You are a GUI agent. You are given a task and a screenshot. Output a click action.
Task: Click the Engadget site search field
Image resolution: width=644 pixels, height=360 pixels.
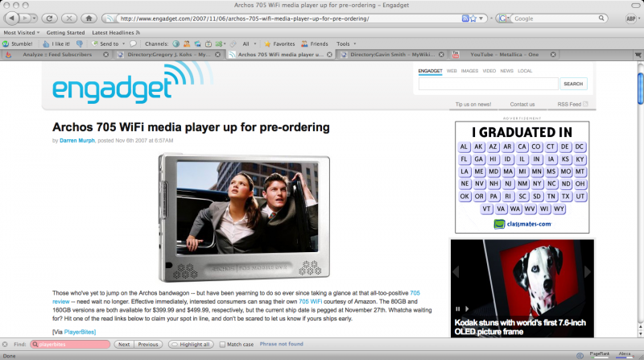[489, 84]
